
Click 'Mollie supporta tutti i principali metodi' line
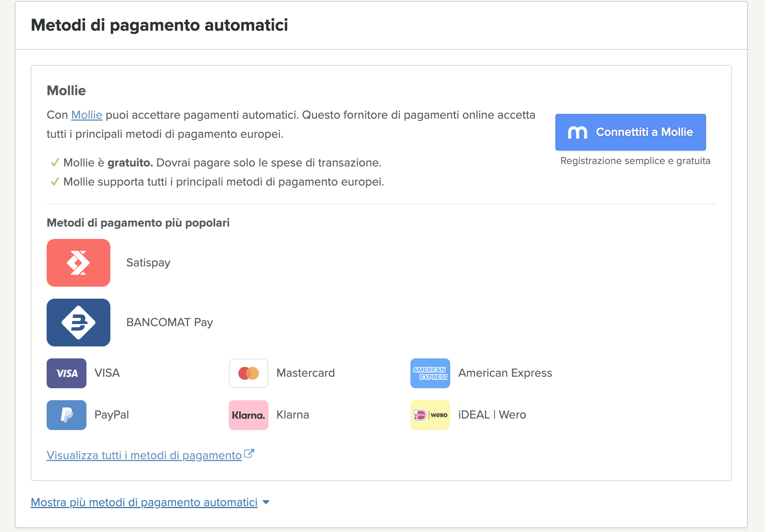coord(224,182)
